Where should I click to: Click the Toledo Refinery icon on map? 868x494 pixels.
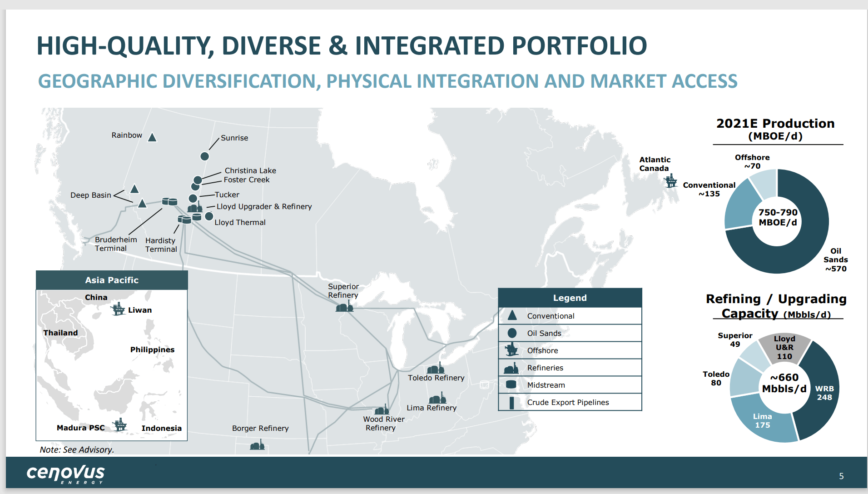click(x=435, y=368)
